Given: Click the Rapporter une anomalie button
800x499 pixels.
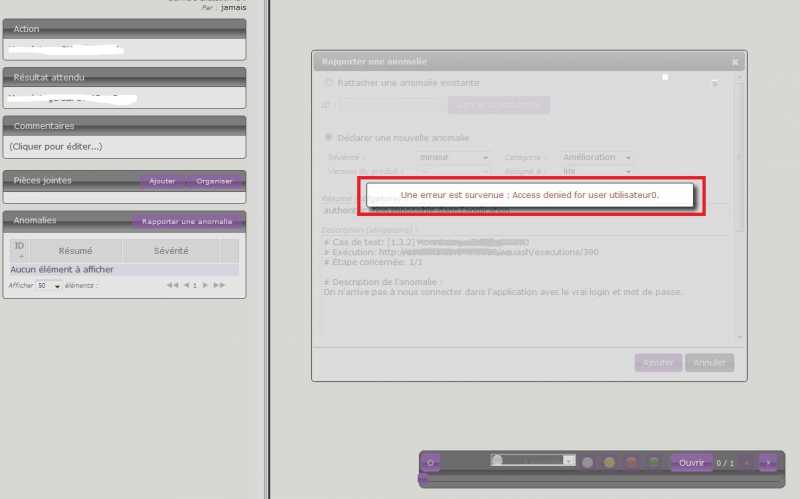Looking at the screenshot, I should (187, 221).
